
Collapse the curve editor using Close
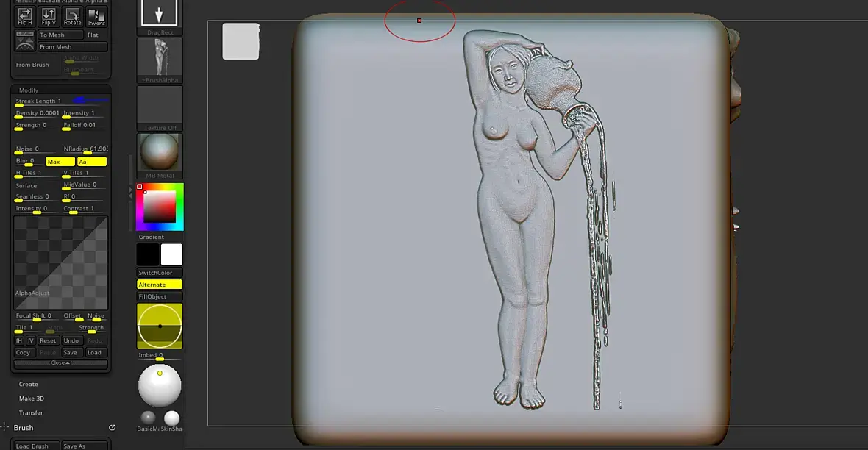[60, 363]
